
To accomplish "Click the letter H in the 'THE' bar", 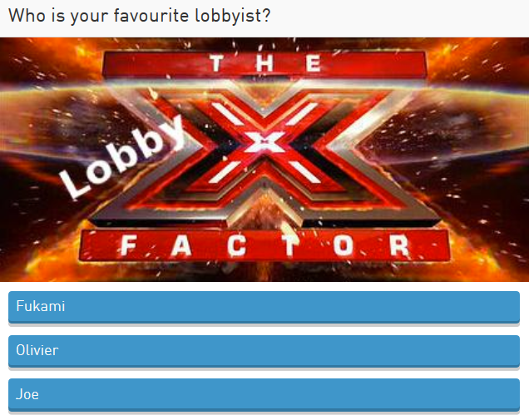I will (264, 63).
